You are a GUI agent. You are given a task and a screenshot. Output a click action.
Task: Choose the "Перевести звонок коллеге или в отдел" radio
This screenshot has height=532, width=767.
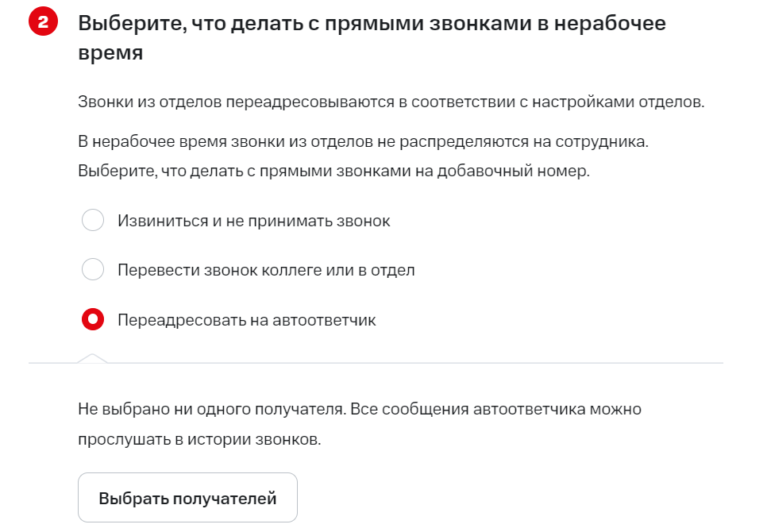coord(93,270)
